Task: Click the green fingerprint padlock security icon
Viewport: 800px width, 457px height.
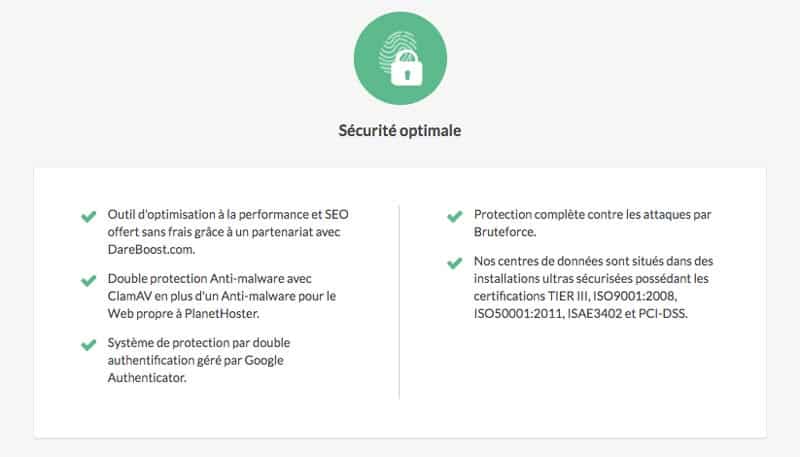Action: [400, 59]
